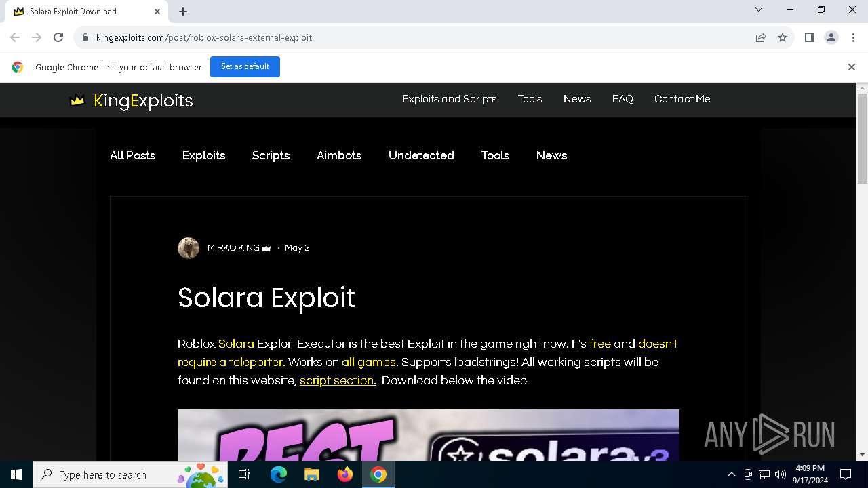Open Task View on taskbar
868x488 pixels.
(244, 474)
